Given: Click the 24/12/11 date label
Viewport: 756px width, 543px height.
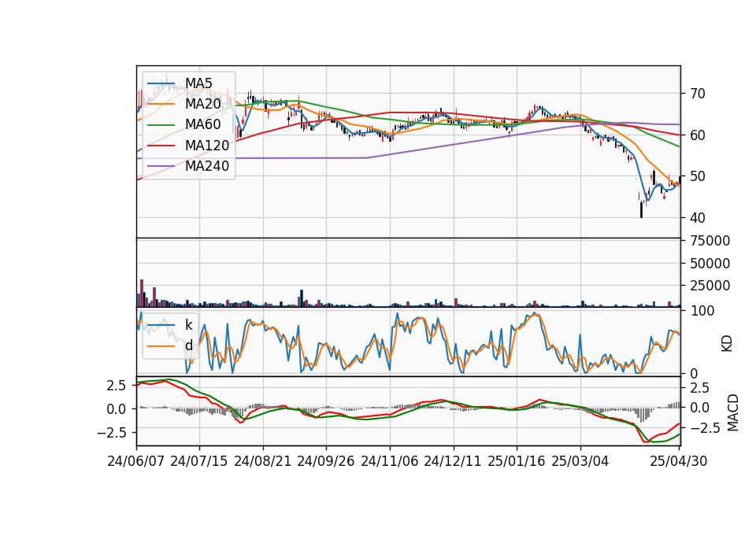Looking at the screenshot, I should [x=453, y=461].
